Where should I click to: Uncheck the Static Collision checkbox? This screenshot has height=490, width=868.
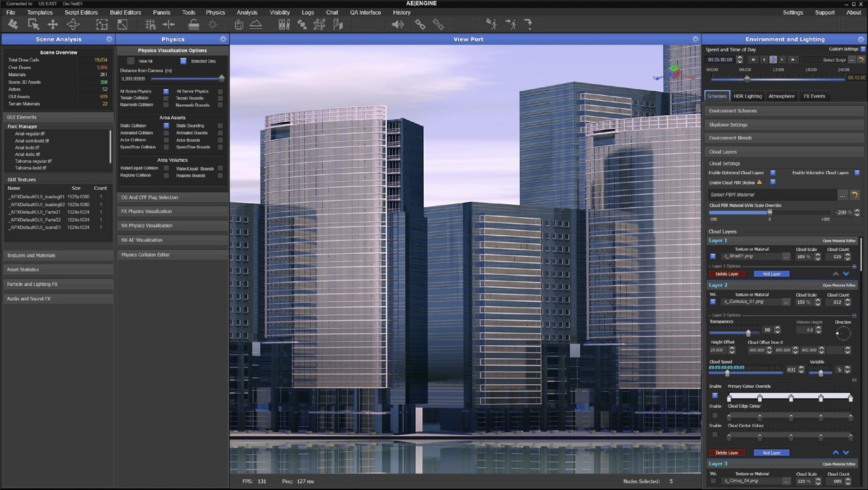click(x=165, y=126)
